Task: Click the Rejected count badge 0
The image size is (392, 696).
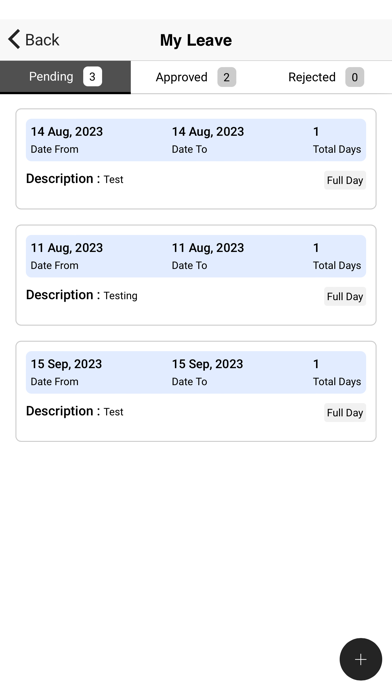Action: 355,77
